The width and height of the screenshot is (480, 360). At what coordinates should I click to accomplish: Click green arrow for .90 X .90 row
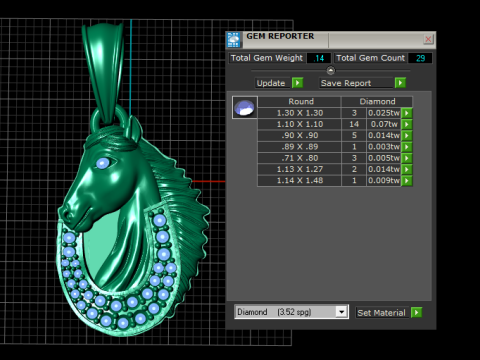(x=407, y=136)
